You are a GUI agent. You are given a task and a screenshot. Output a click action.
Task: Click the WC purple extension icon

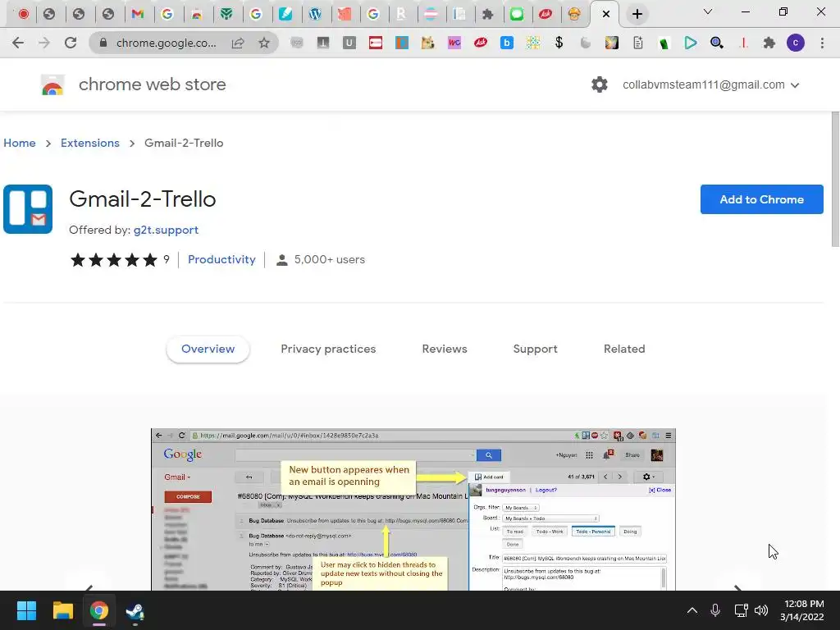click(454, 43)
